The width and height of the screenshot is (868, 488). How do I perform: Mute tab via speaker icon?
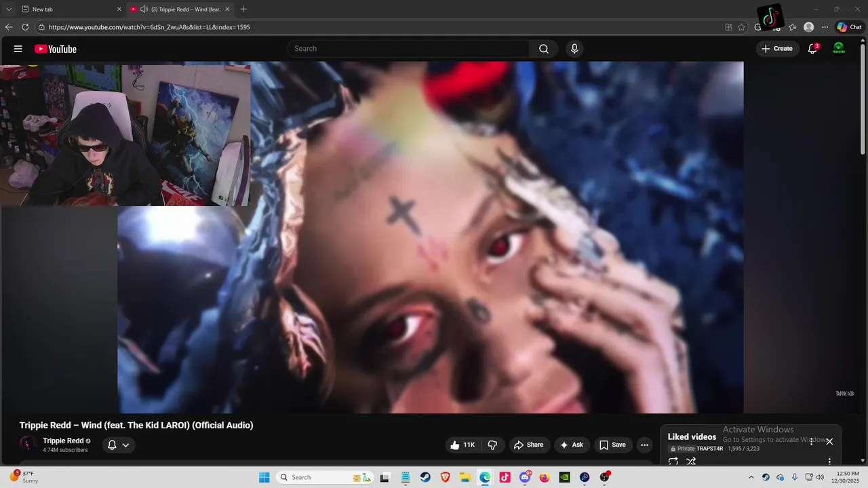click(144, 9)
